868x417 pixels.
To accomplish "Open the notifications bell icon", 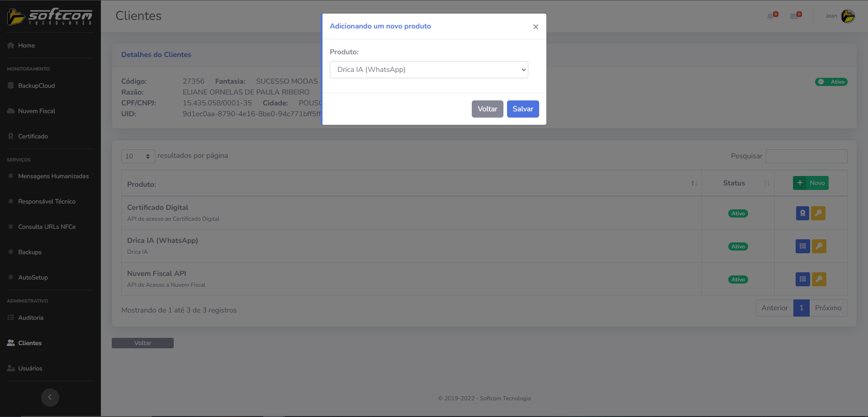I will [771, 16].
